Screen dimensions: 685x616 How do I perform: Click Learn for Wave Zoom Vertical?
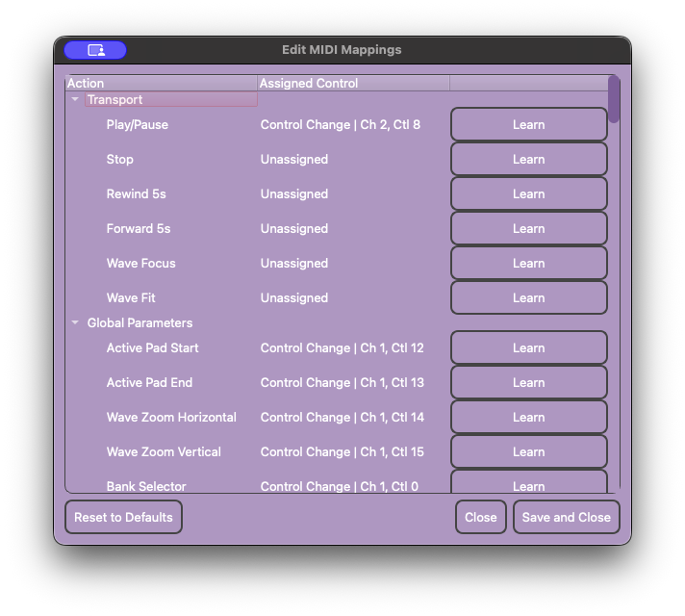pyautogui.click(x=528, y=451)
